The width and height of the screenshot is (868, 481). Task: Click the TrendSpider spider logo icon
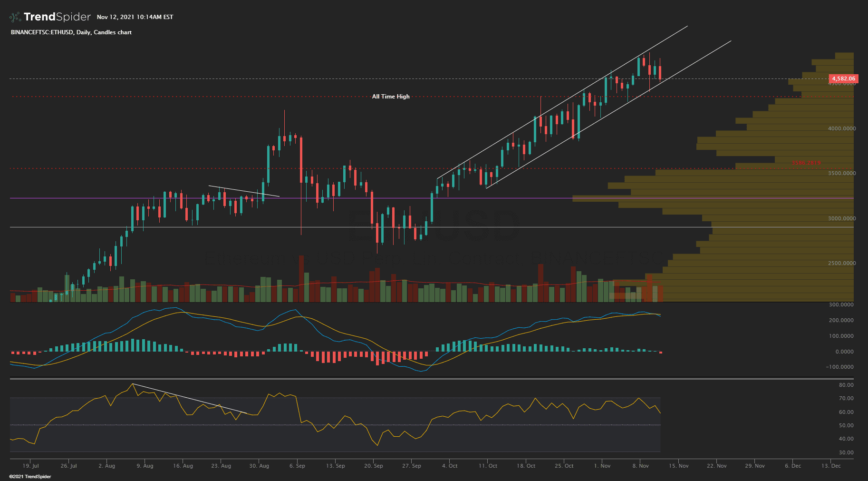click(x=15, y=17)
